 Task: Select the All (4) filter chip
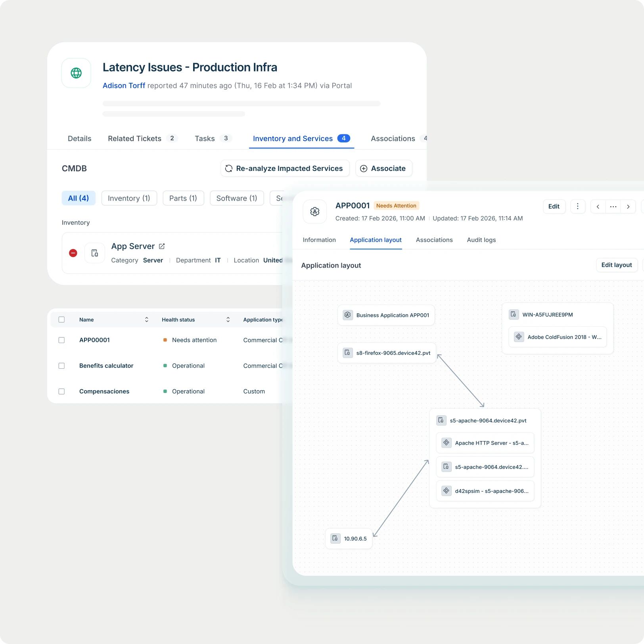(x=79, y=198)
